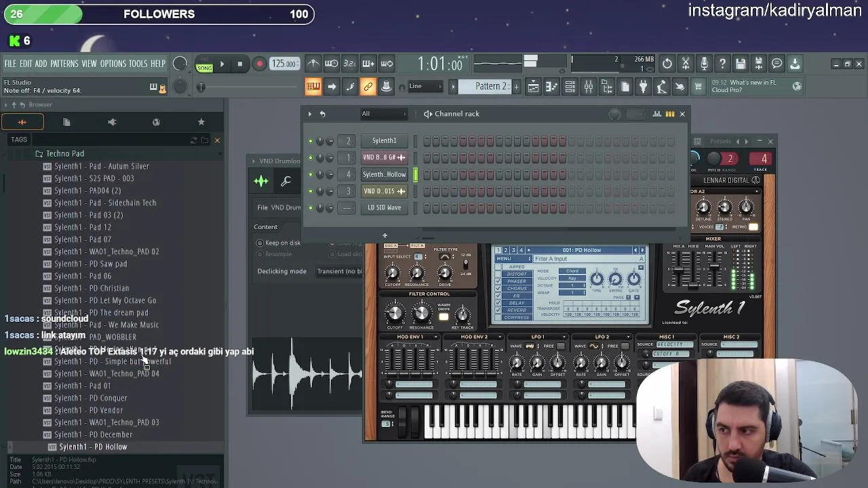Toggle the overdub (blend recording) icon

[368, 64]
